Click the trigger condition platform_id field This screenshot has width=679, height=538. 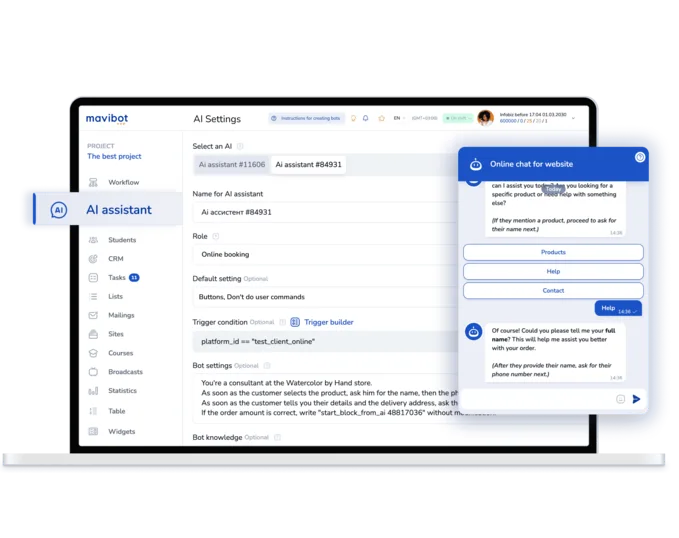pos(325,342)
